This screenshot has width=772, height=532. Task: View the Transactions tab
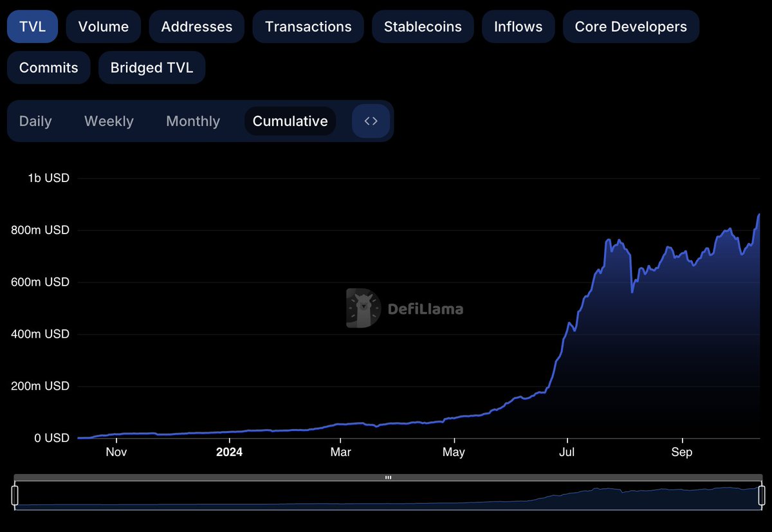pyautogui.click(x=308, y=26)
